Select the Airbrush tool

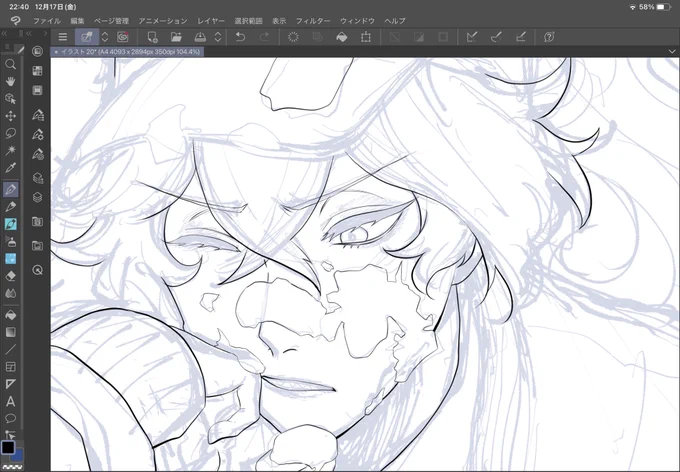click(x=10, y=241)
